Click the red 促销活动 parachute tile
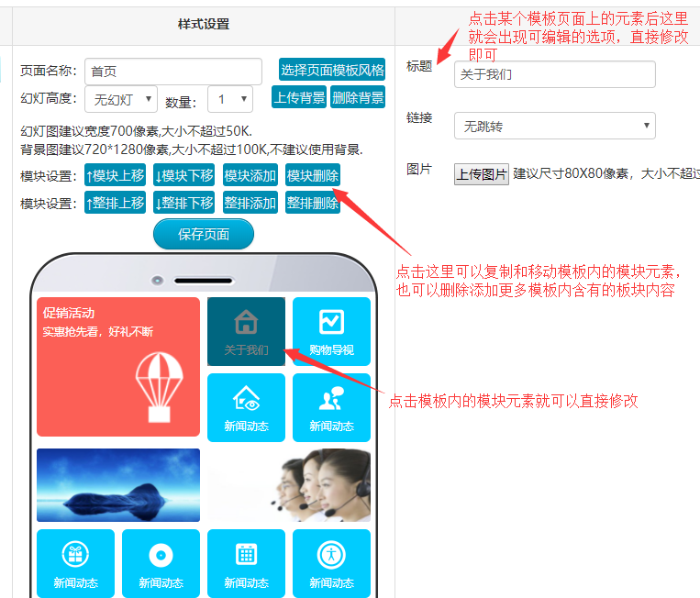Screen dimensions: 700x598 point(117,366)
